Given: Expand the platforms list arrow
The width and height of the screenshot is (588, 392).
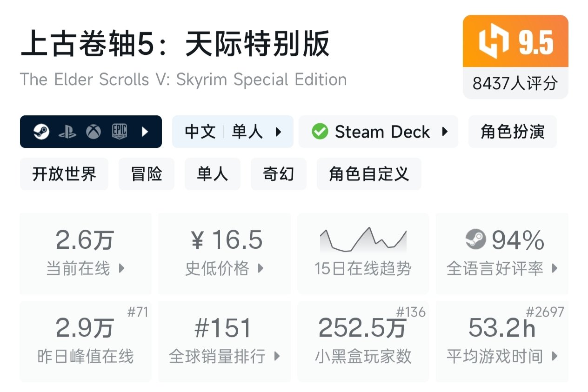Looking at the screenshot, I should point(145,132).
